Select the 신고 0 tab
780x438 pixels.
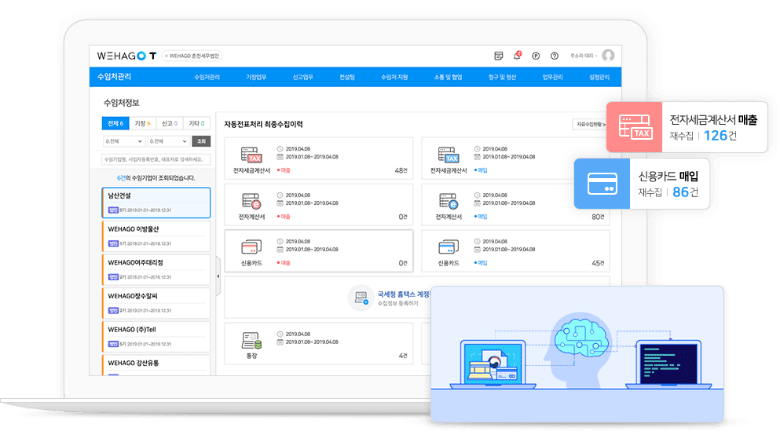(x=170, y=123)
